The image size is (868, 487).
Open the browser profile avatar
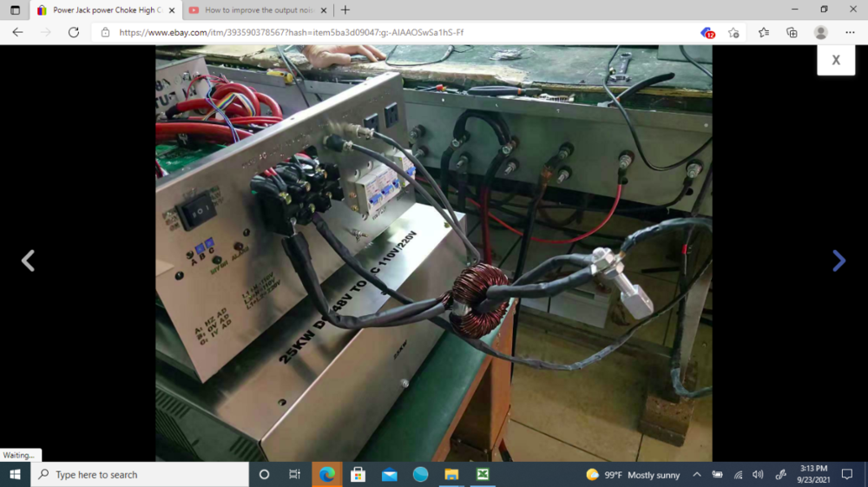821,33
